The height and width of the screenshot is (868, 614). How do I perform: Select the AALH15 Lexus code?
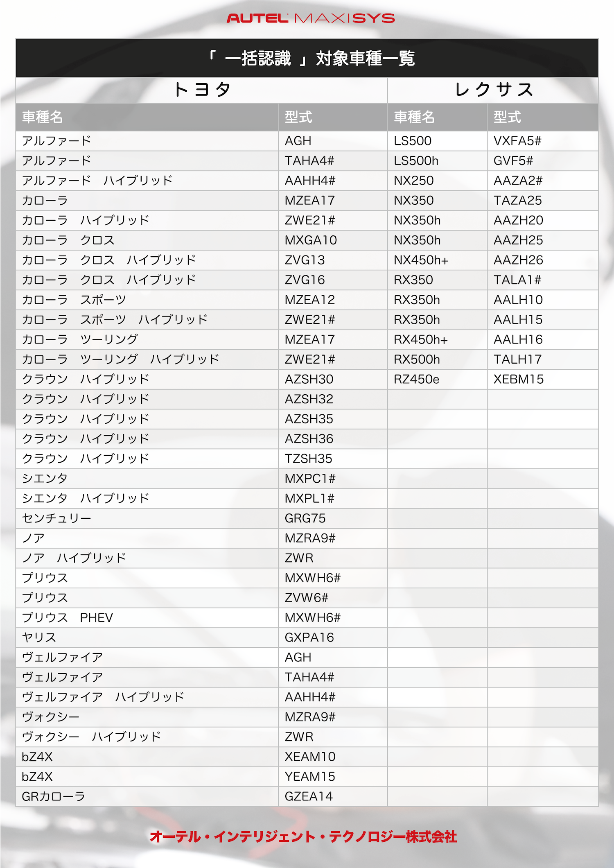pyautogui.click(x=518, y=320)
